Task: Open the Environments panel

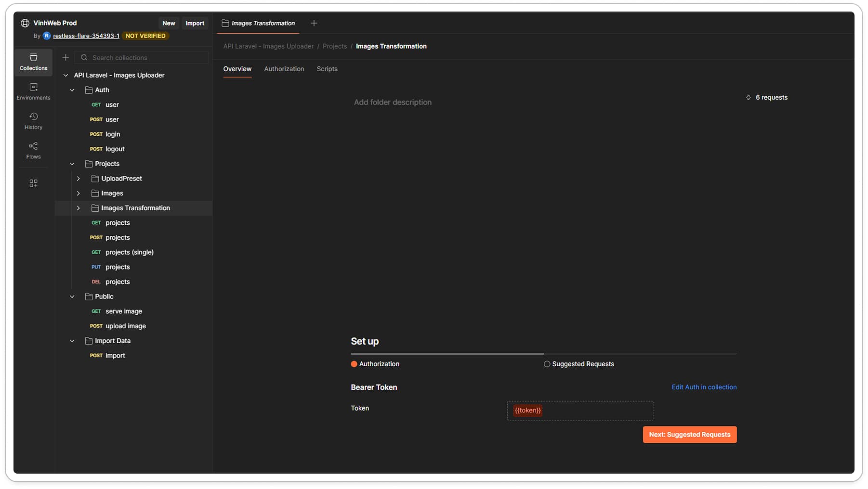Action: (x=33, y=91)
